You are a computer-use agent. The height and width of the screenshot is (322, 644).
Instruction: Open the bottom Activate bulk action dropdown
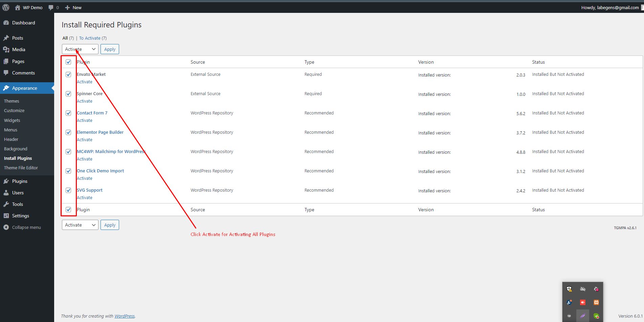(x=80, y=225)
